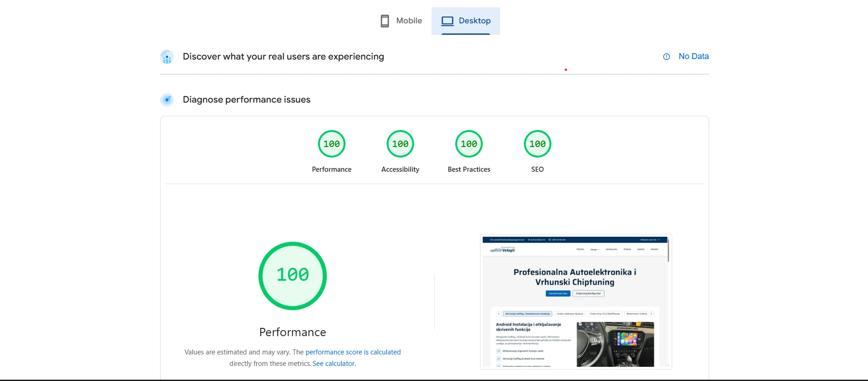The height and width of the screenshot is (381, 868).
Task: Click the Diagnose performance issues icon
Action: click(167, 99)
